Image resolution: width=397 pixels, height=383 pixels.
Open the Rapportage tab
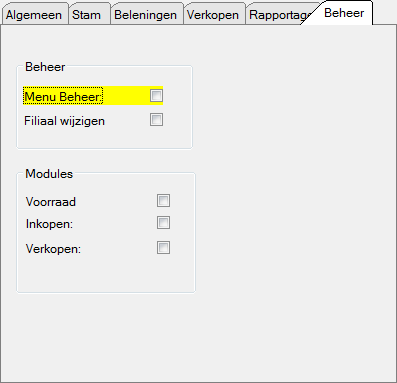tap(278, 15)
